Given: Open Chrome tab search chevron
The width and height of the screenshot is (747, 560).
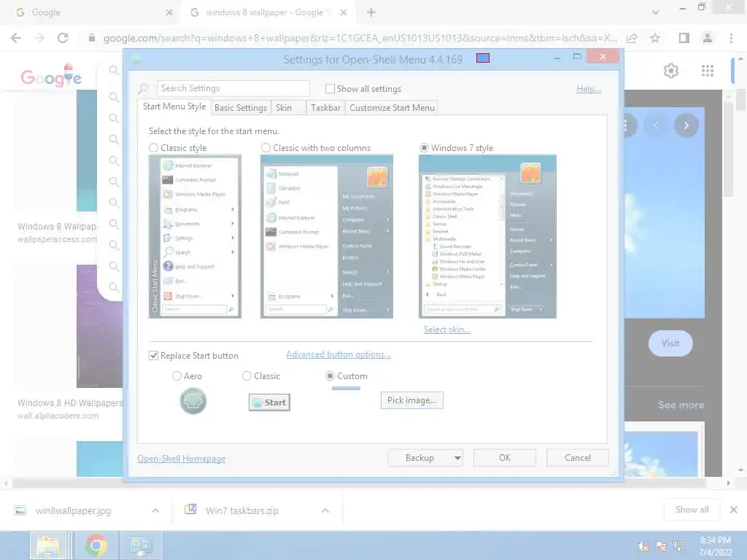Looking at the screenshot, I should pyautogui.click(x=656, y=12).
